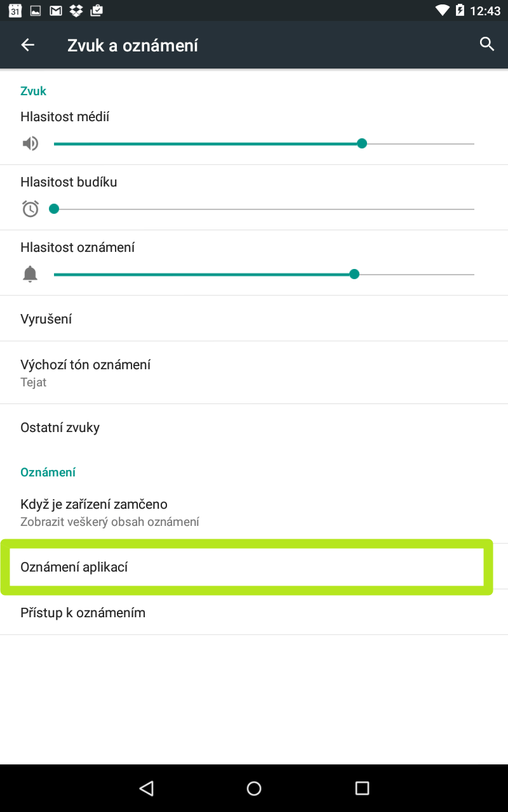The image size is (508, 812).
Task: Tap the Android back navigation triangle
Action: (x=147, y=788)
